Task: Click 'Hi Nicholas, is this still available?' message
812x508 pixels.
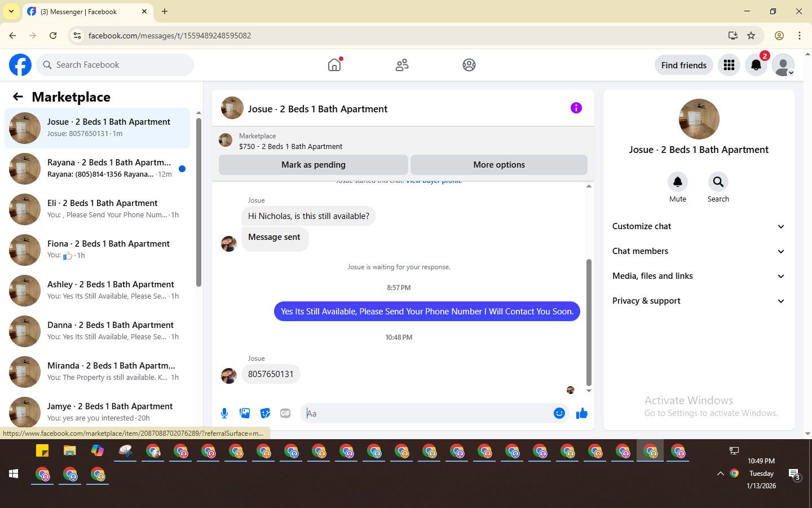Action: pyautogui.click(x=308, y=216)
